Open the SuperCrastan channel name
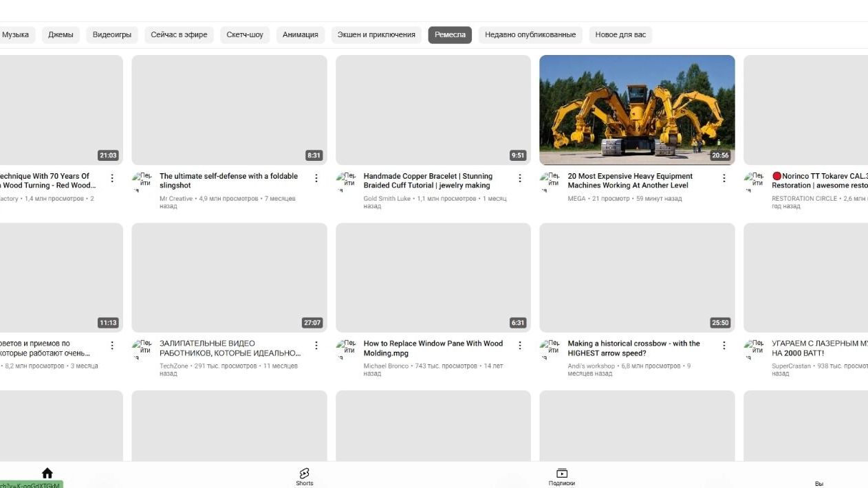Viewport: 868px width, 488px height. point(791,366)
